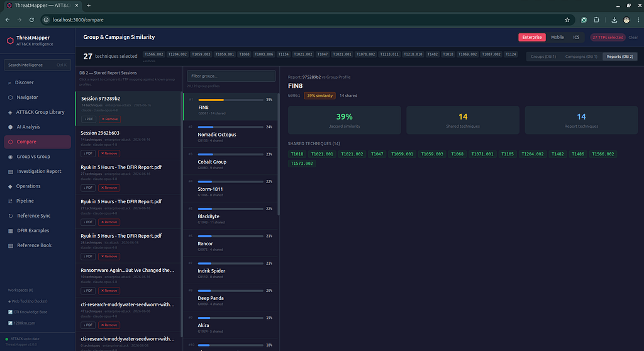Open CTI Knowledge Base workspace link
Screen dimensions: 644x351
pos(28,312)
